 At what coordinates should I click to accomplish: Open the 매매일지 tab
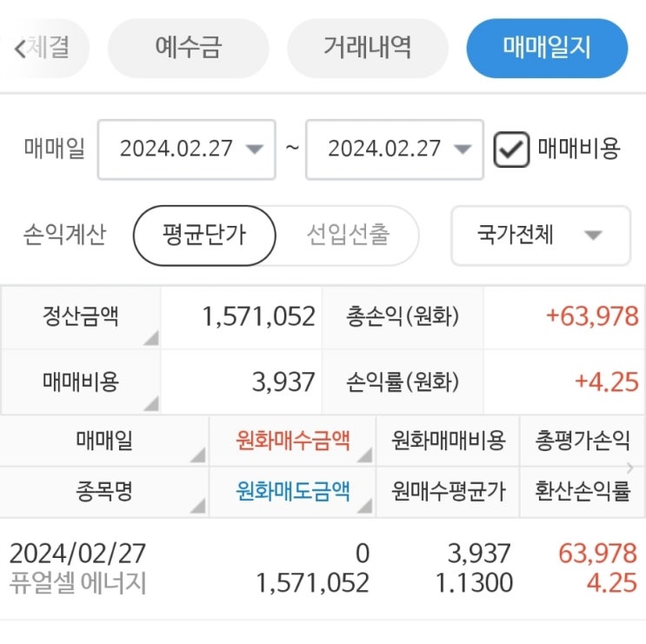pyautogui.click(x=547, y=48)
